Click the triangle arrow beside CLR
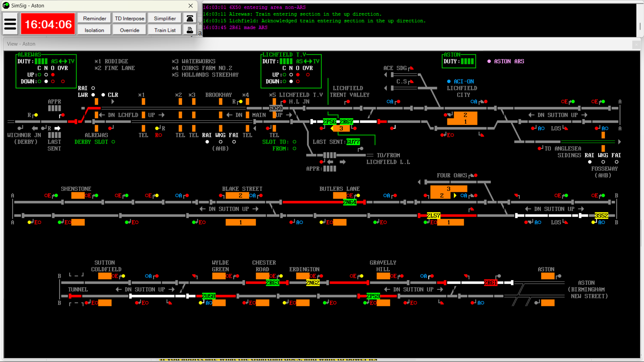This screenshot has height=362, width=644. point(113,102)
